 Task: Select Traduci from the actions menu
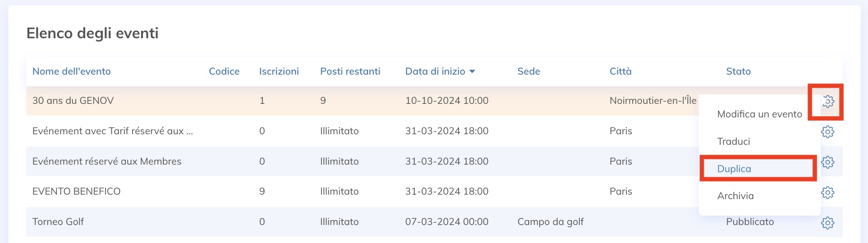coord(733,141)
